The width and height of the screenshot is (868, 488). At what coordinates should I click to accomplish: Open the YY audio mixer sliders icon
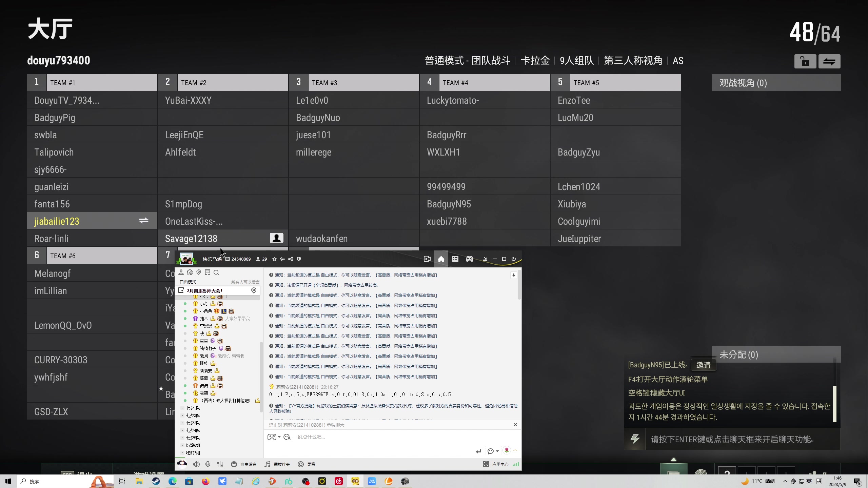(220, 464)
